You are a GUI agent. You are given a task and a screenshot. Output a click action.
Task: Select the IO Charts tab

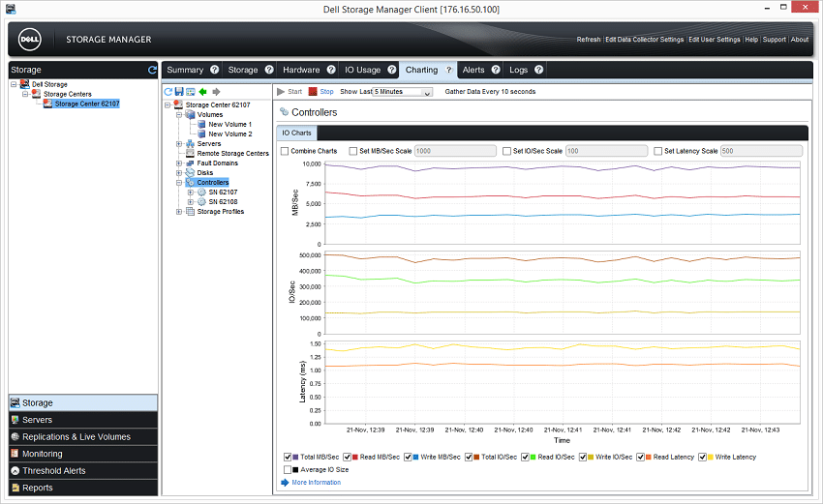coord(296,133)
